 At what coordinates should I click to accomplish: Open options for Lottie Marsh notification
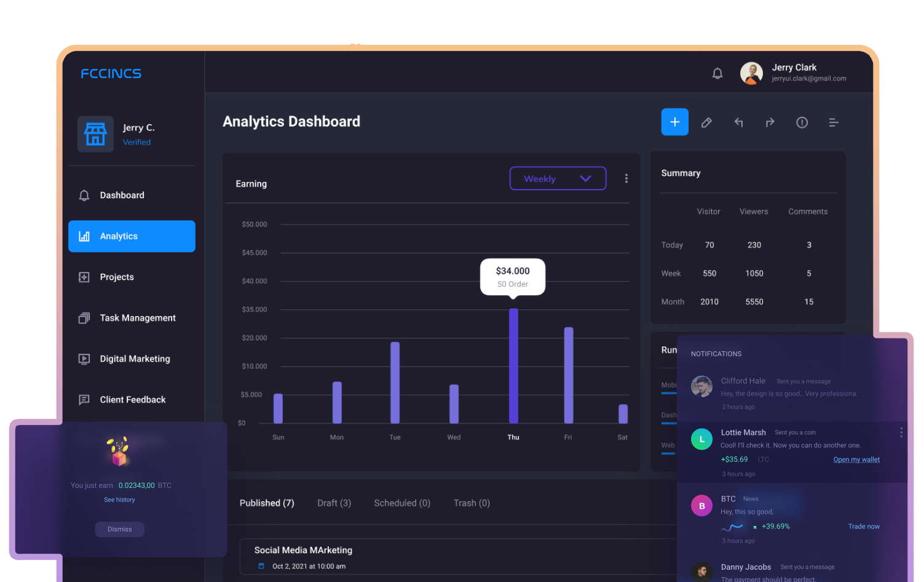901,433
